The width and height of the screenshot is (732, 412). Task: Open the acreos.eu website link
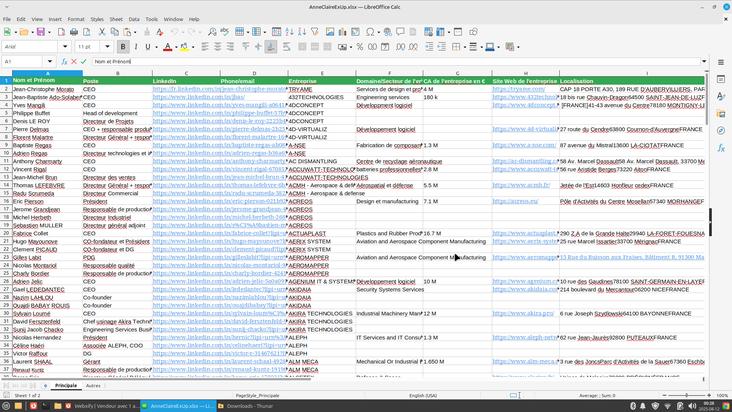(x=515, y=201)
